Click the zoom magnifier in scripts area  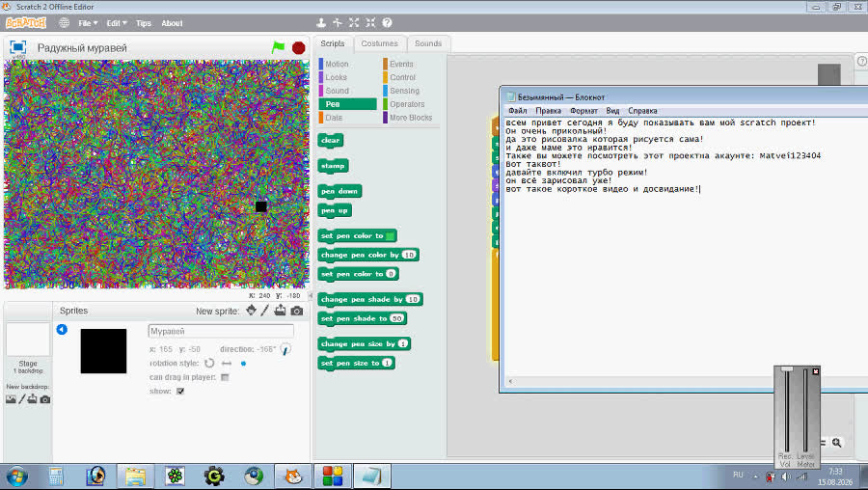[x=836, y=443]
